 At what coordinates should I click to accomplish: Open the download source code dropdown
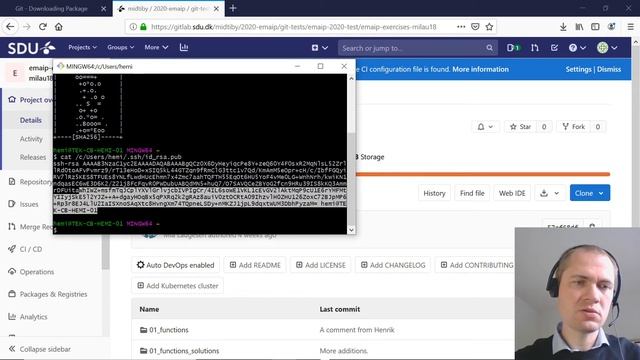(549, 193)
